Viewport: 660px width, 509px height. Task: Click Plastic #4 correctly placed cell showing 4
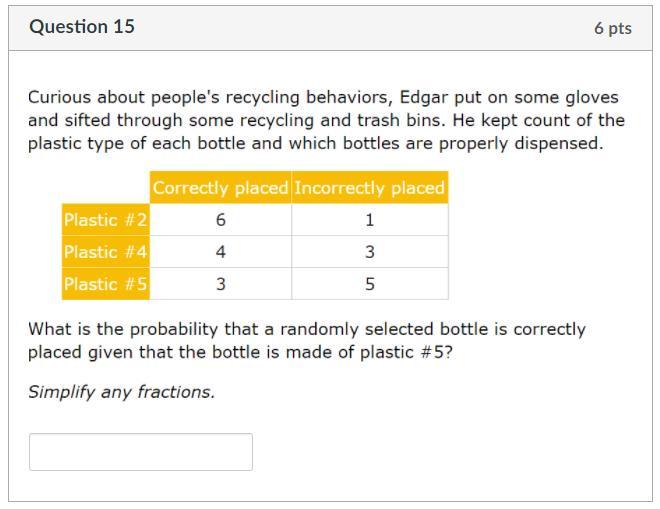[x=220, y=252]
